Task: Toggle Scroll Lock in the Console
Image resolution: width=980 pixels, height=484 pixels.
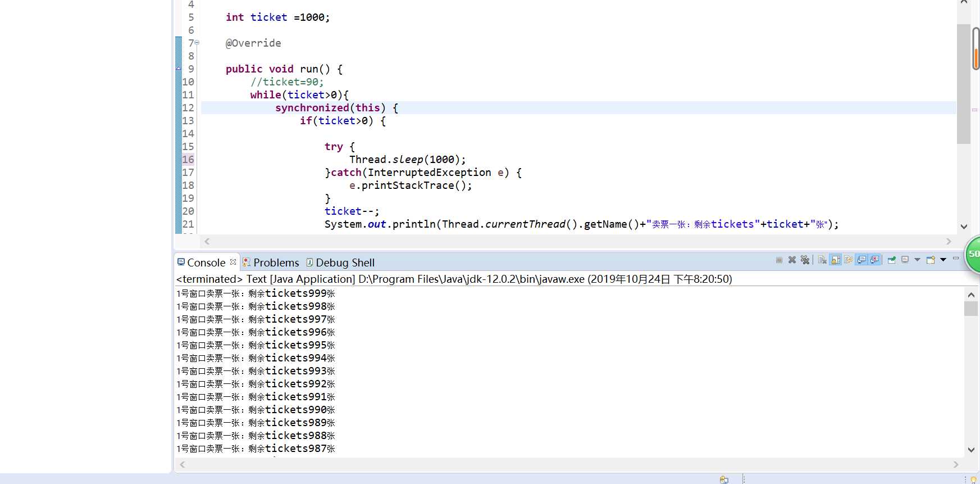Action: [x=836, y=260]
